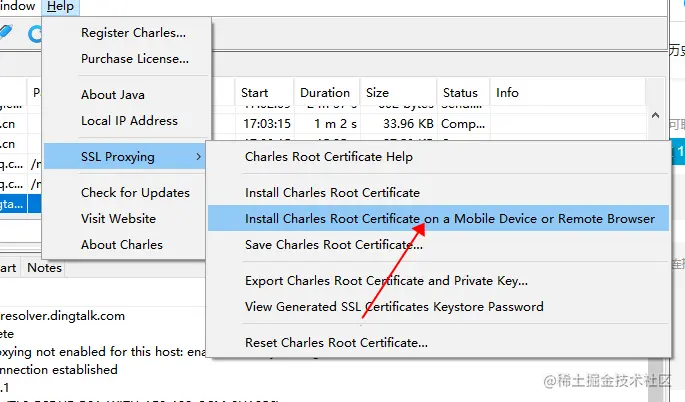Install root certificate on Mobile Device or Remote Browser
Screen dimensions: 685x402
click(x=438, y=218)
